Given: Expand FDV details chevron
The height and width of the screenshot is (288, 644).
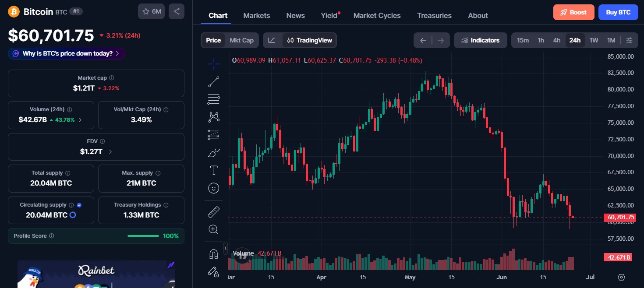Looking at the screenshot, I should click(110, 152).
